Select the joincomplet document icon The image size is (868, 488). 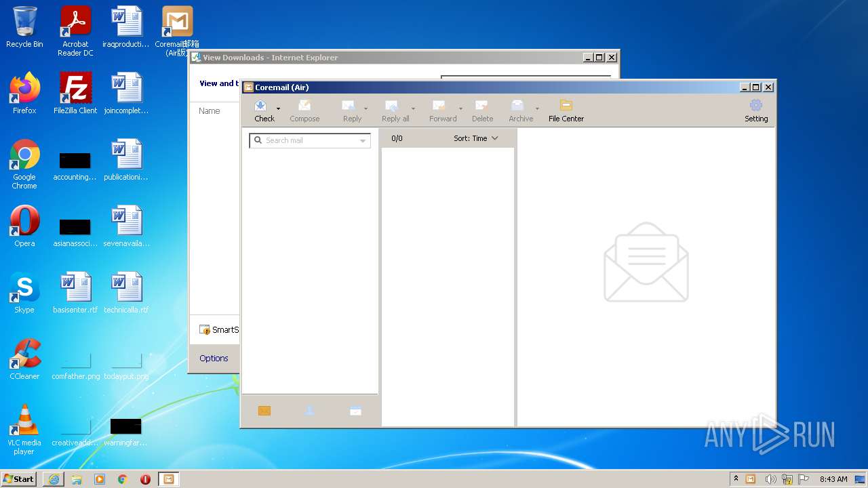[x=126, y=94]
